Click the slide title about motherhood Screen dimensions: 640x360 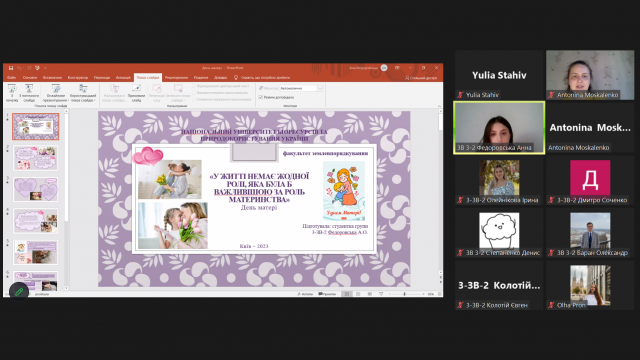coord(259,188)
